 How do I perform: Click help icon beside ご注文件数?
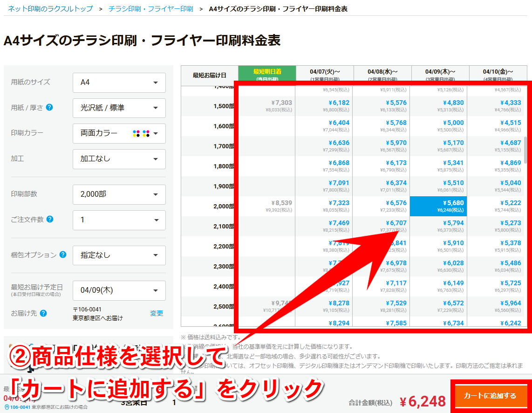tap(50, 219)
